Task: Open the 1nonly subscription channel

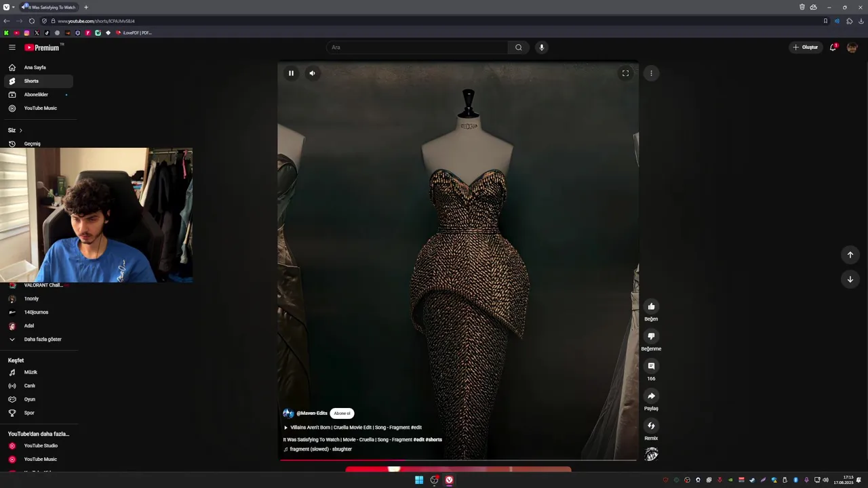Action: tap(39, 299)
